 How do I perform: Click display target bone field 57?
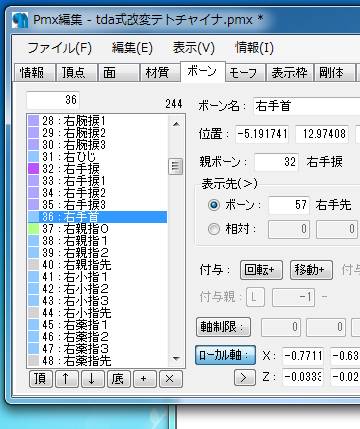(289, 205)
